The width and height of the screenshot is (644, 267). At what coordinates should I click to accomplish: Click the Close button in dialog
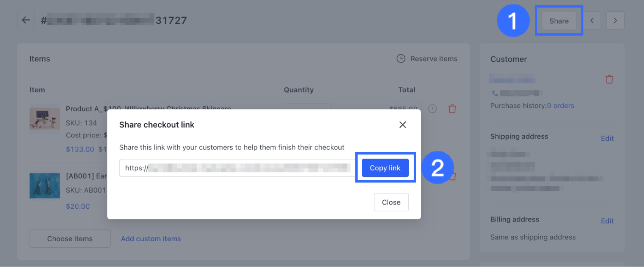pos(391,202)
